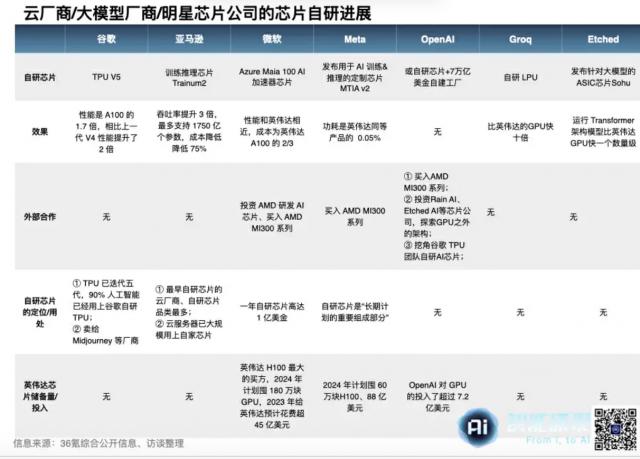Click the 自研 LPU cell

(518, 76)
